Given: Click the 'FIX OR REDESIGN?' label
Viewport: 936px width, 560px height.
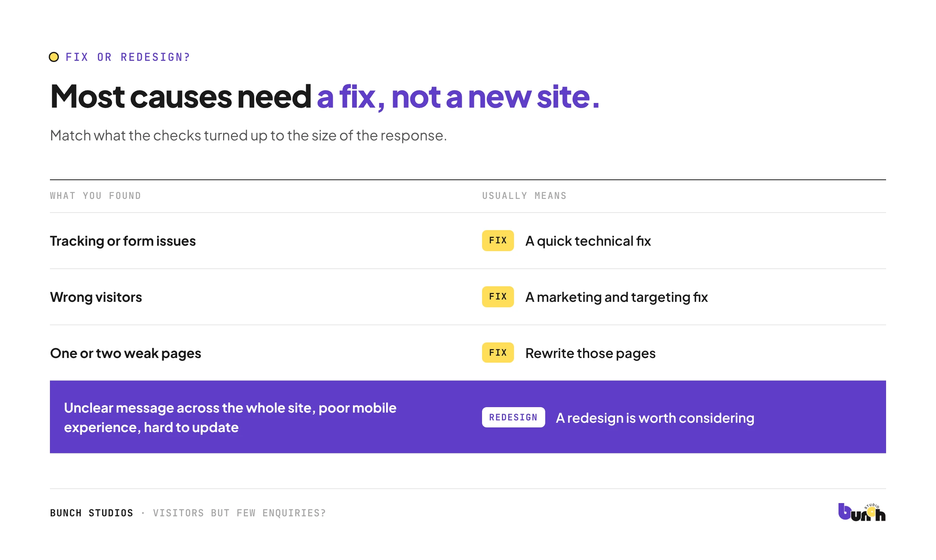Looking at the screenshot, I should 128,57.
